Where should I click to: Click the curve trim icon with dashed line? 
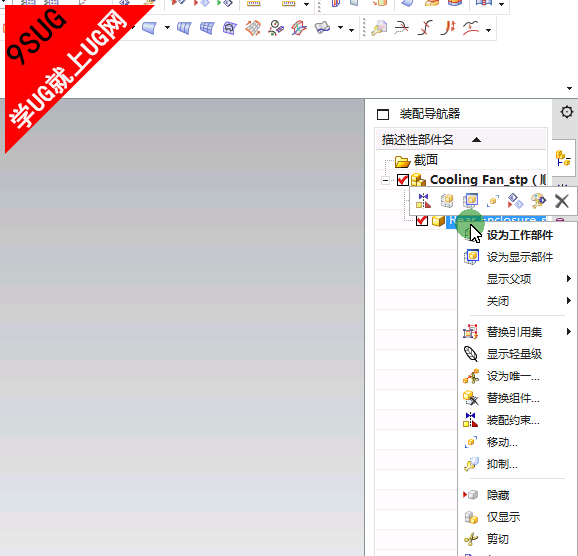tap(402, 28)
